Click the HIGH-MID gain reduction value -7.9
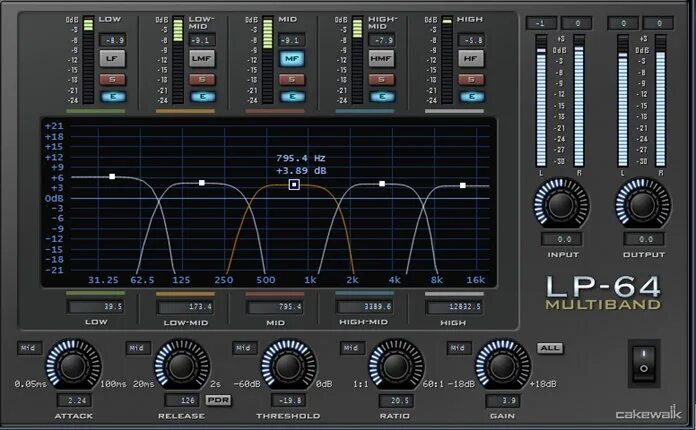696x430 pixels. click(x=382, y=40)
